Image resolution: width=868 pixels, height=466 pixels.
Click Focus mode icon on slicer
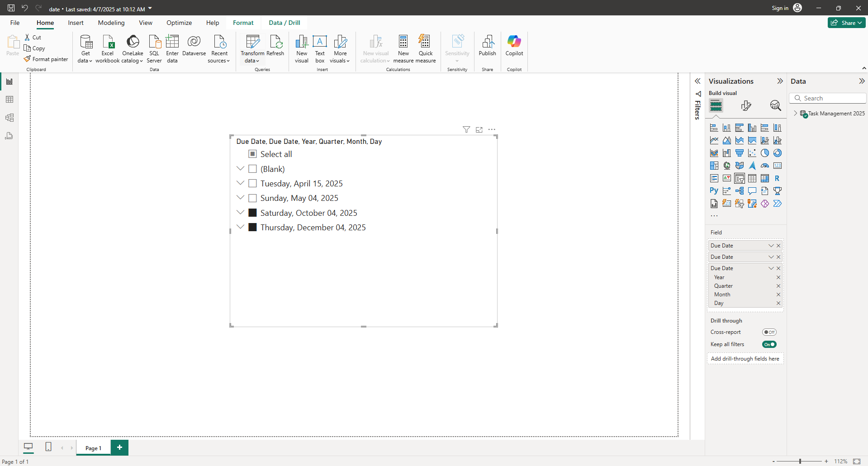tap(479, 130)
